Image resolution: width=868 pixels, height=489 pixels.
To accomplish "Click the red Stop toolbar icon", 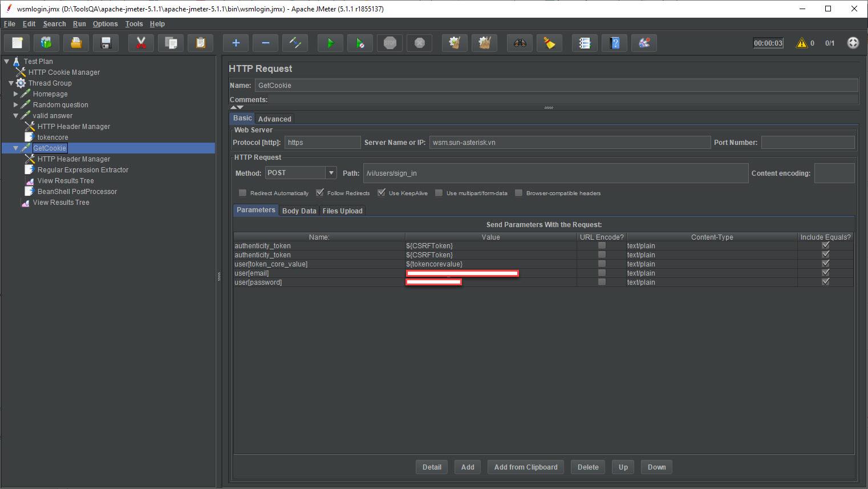I will (x=390, y=43).
